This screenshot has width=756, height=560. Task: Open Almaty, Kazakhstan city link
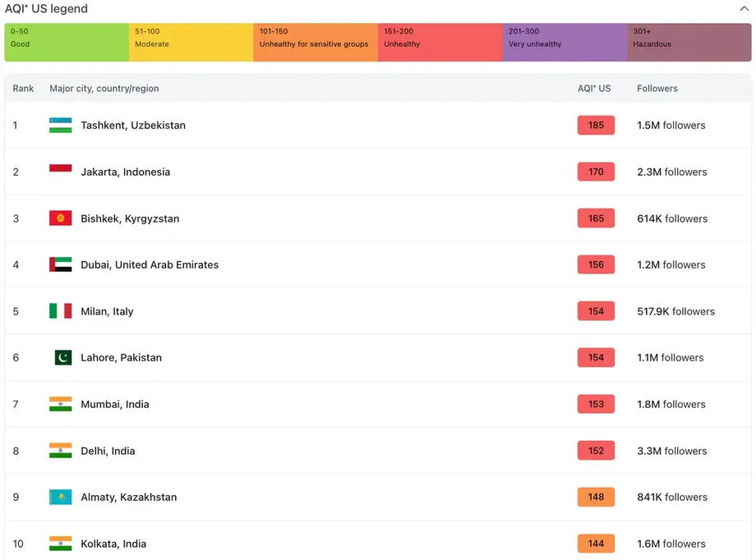(x=129, y=498)
